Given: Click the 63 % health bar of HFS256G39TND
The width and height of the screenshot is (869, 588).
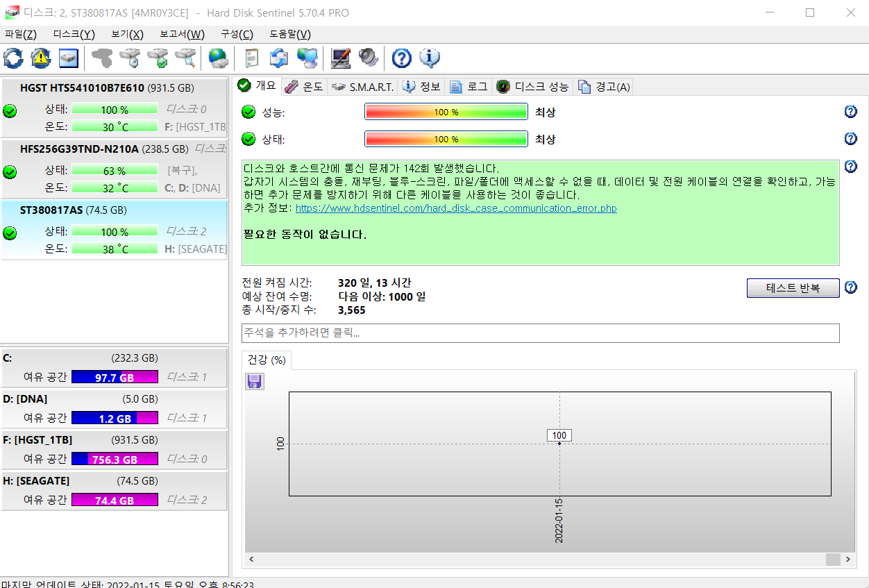Looking at the screenshot, I should (115, 171).
